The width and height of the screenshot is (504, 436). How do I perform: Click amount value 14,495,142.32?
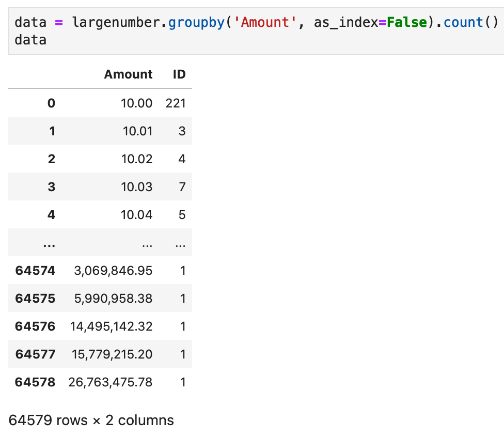pyautogui.click(x=111, y=326)
